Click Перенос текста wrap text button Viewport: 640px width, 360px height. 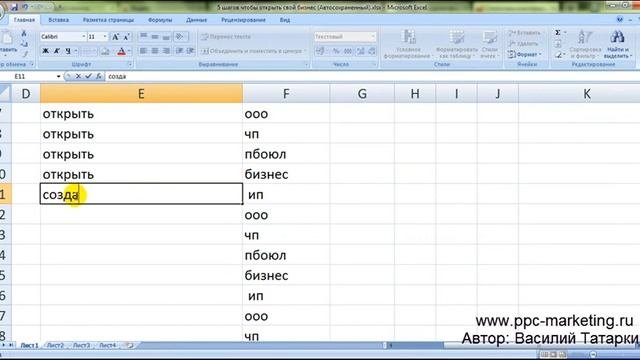click(x=226, y=37)
